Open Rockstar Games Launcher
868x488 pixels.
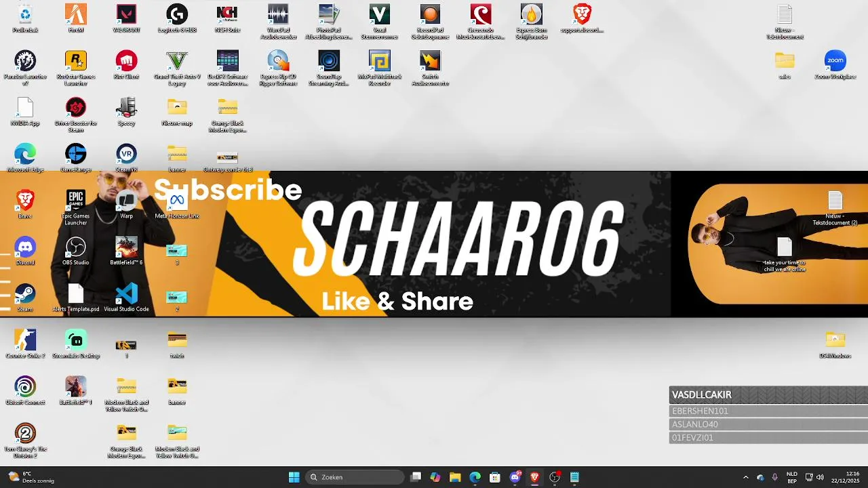[76, 68]
